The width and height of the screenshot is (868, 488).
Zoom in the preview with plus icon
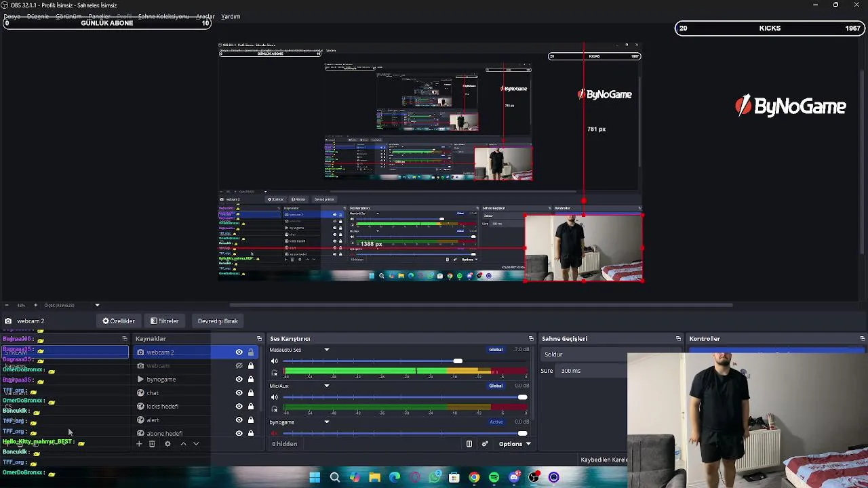[35, 305]
